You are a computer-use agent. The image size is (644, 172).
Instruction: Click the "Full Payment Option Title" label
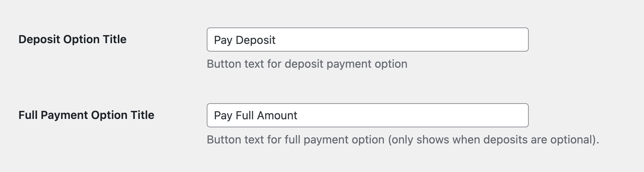pos(86,115)
